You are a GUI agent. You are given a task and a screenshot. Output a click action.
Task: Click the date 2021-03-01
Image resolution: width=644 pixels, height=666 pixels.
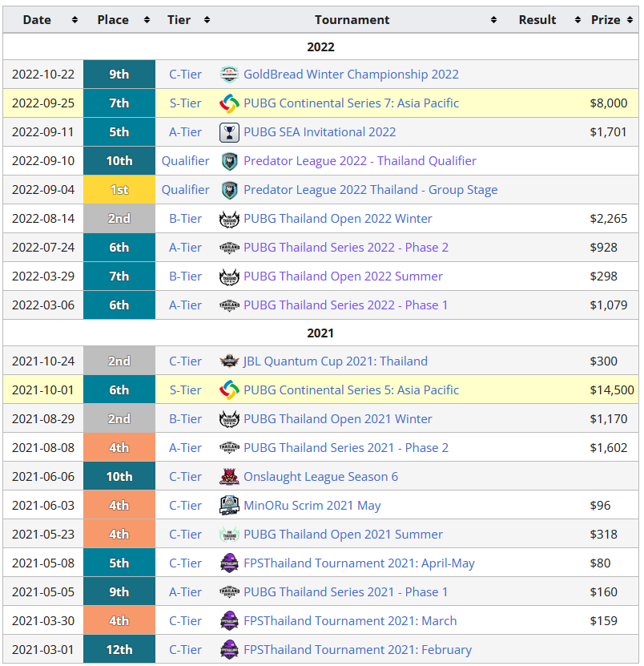[x=43, y=650]
